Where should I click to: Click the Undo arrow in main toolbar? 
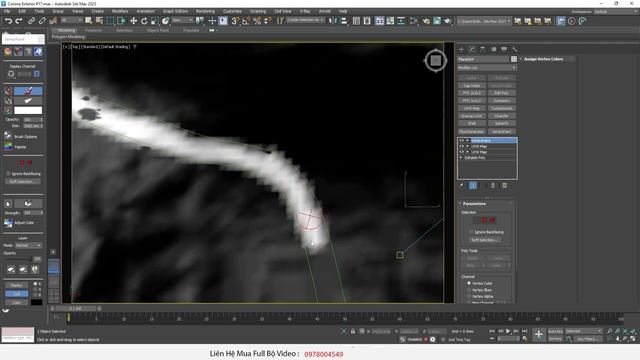point(8,21)
